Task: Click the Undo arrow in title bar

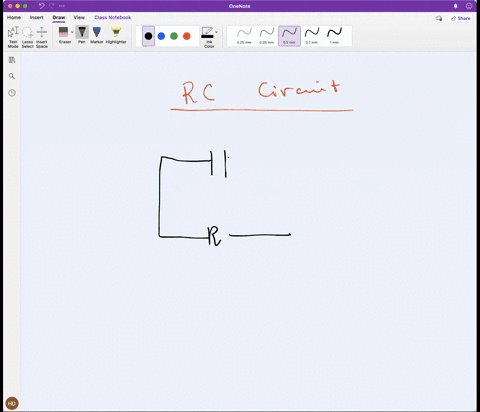Action: [x=42, y=6]
